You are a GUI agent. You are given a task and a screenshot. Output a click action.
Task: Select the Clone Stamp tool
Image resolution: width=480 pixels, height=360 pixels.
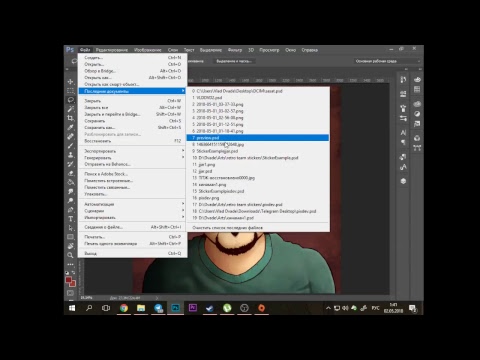point(70,155)
